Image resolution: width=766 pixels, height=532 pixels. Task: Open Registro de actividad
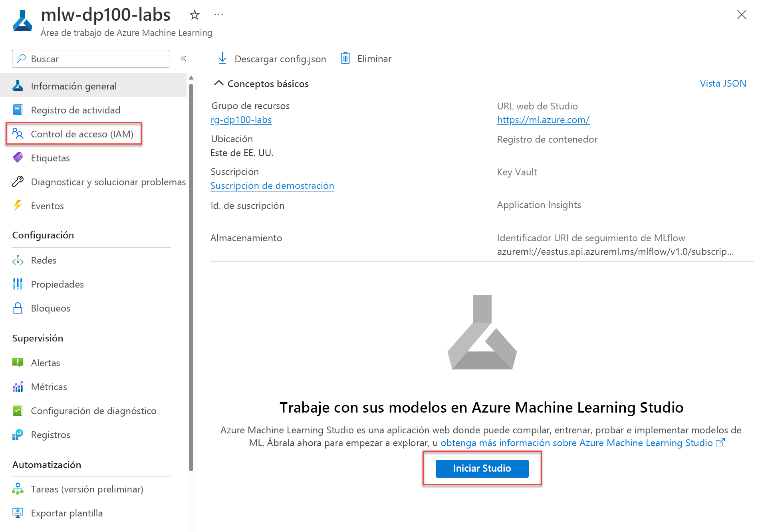tap(93, 110)
